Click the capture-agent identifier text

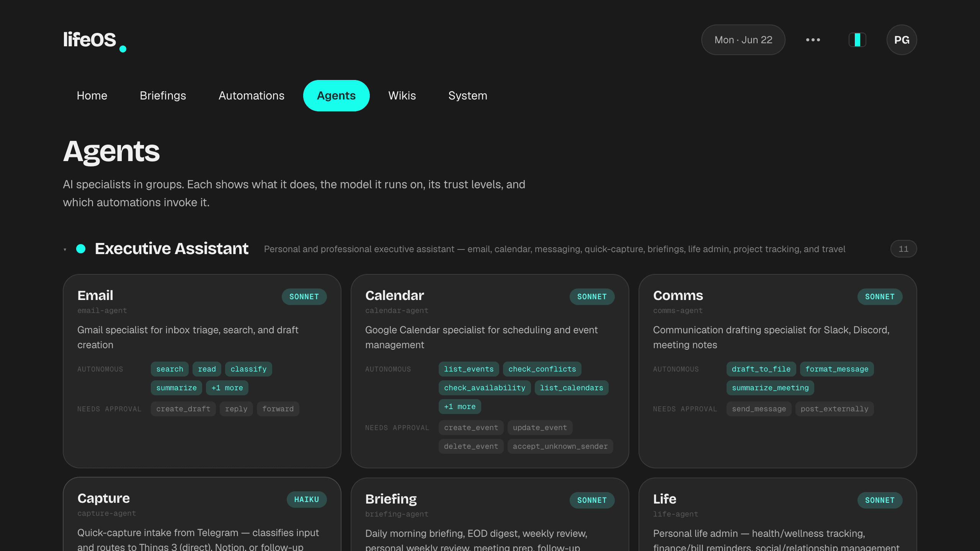106,514
